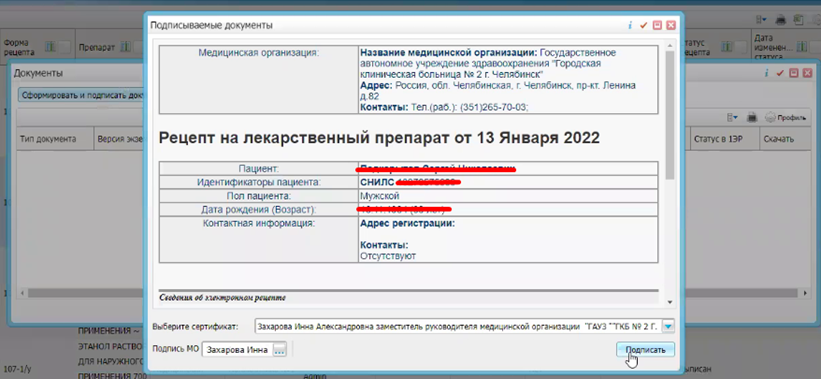Click the checkmark icon in Подписываемые документы title bar
The height and width of the screenshot is (379, 821).
click(644, 25)
